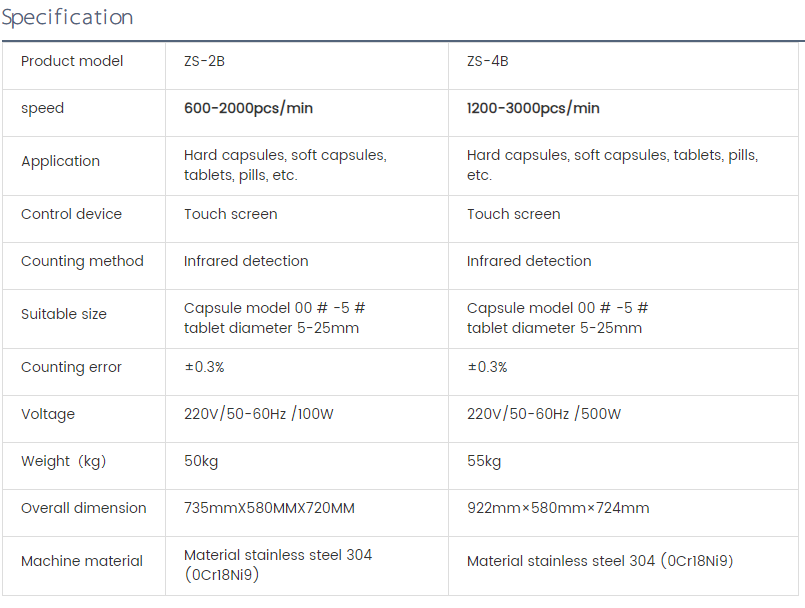Select the 50kg weight value

[201, 461]
